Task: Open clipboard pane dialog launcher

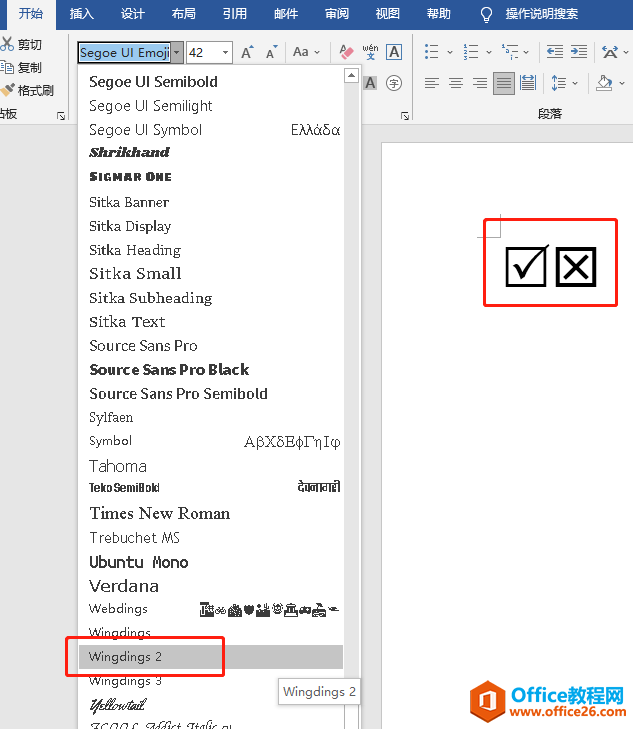Action: tap(61, 116)
